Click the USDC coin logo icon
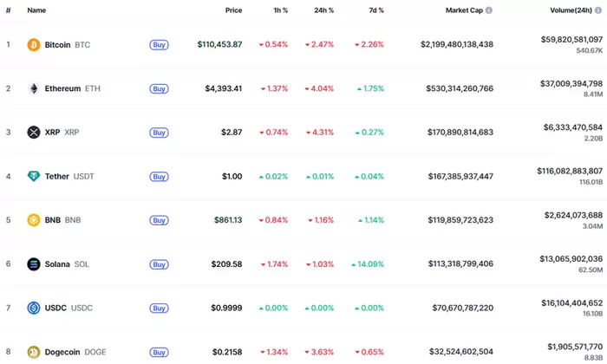 [x=34, y=308]
